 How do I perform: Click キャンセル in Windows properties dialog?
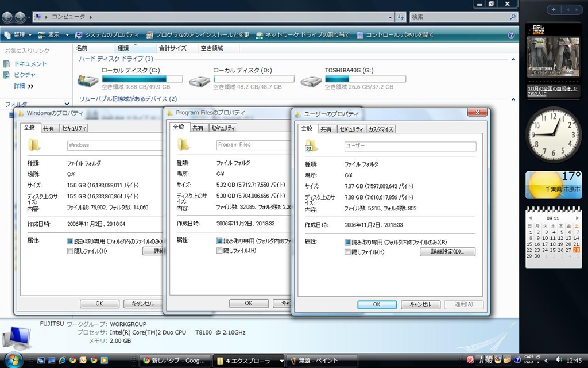pos(143,304)
